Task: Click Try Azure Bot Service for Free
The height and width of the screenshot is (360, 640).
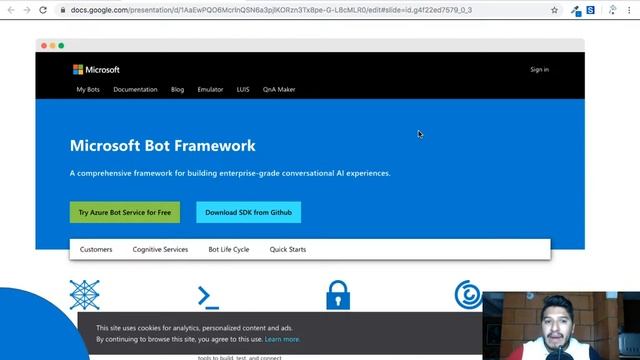Action: click(x=125, y=212)
